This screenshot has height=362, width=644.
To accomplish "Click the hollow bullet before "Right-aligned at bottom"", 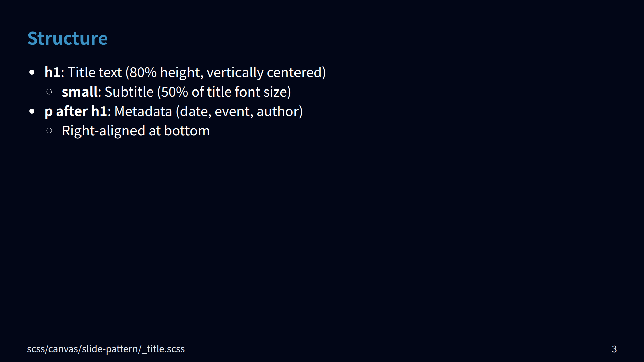I will (x=49, y=131).
